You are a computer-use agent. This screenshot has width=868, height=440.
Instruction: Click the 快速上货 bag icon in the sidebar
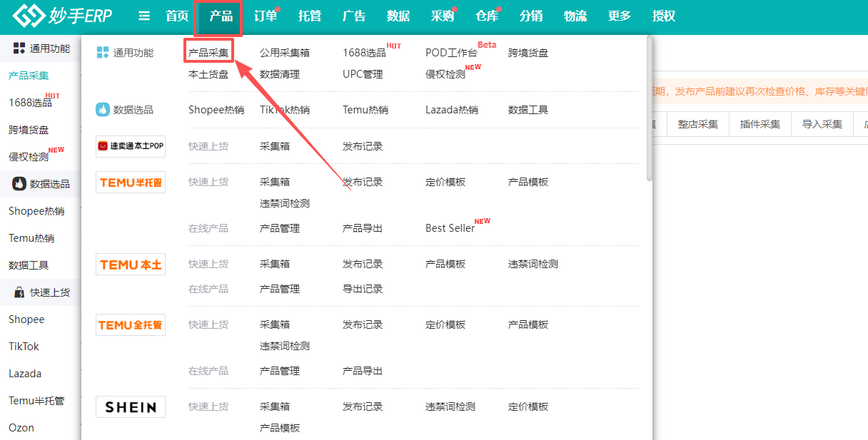point(19,292)
